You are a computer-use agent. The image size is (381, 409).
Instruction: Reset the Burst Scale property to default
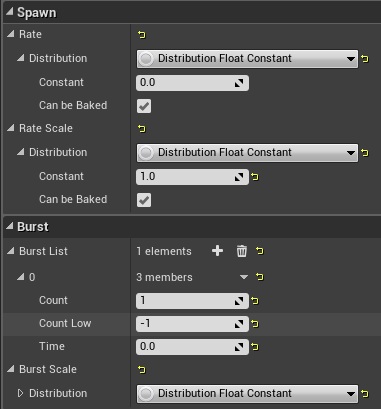tap(142, 369)
